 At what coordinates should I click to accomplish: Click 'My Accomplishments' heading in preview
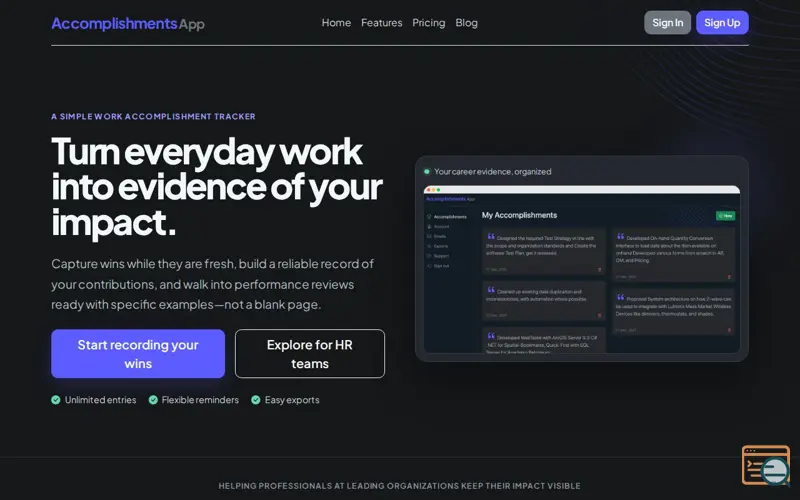point(519,215)
